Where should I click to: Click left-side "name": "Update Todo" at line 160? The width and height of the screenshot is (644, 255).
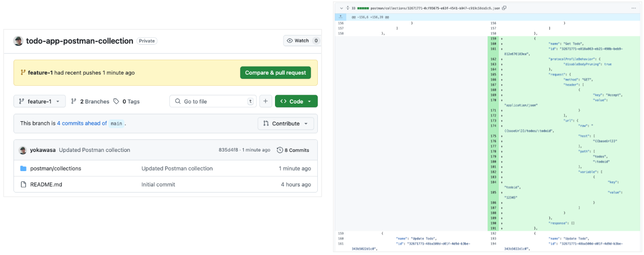[416, 239]
